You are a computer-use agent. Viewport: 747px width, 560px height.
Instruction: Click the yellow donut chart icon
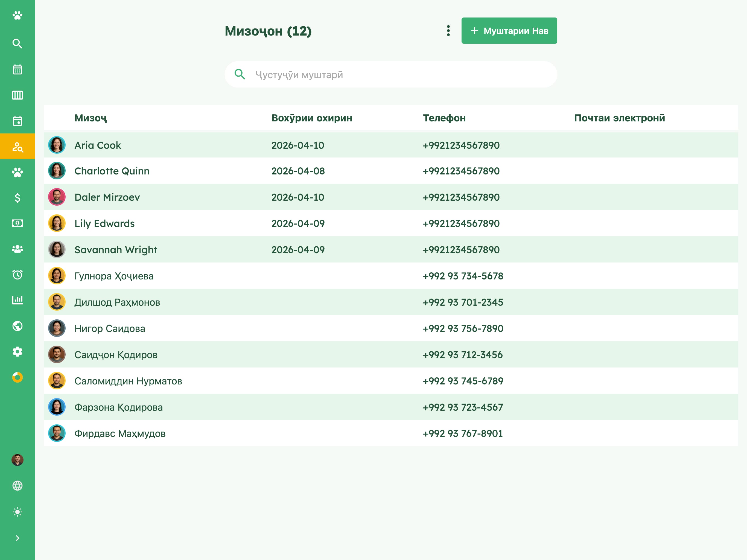[x=17, y=377]
